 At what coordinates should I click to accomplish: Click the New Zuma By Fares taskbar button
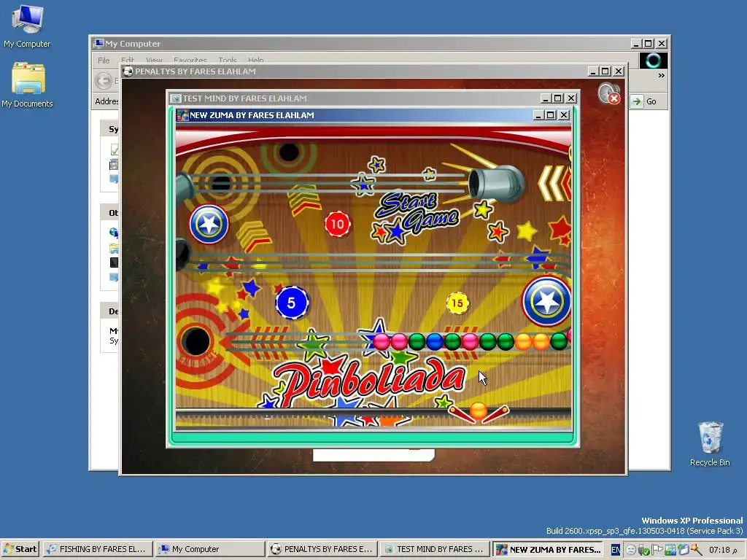548,549
